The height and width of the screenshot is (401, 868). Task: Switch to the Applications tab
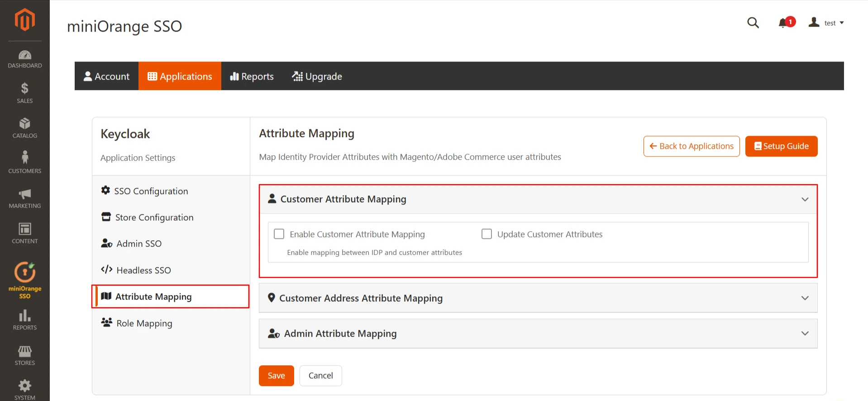pyautogui.click(x=180, y=76)
